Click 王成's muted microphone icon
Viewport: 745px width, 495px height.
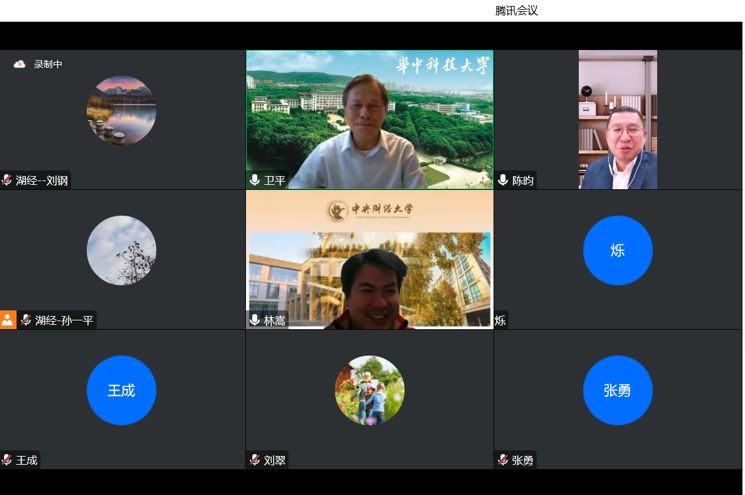click(7, 460)
